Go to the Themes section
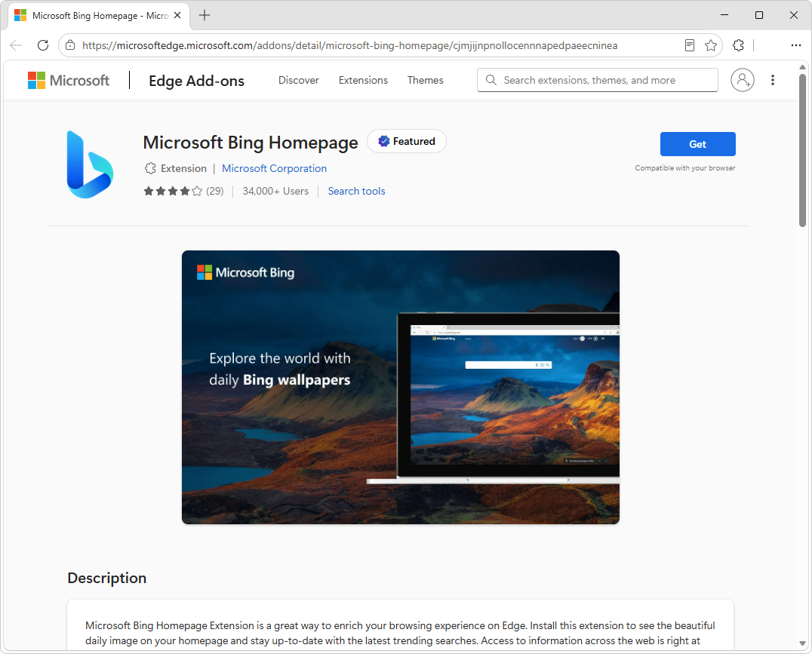Viewport: 812px width, 654px height. click(x=425, y=80)
